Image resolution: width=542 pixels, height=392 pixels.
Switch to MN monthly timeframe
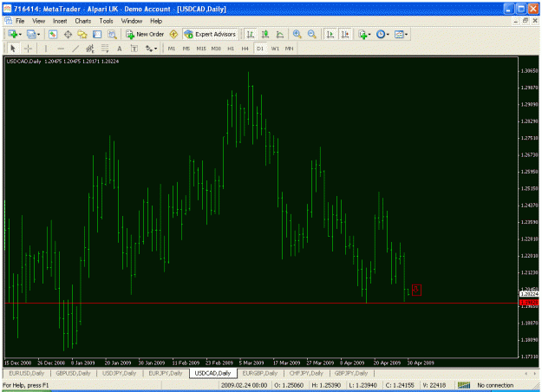tap(290, 49)
